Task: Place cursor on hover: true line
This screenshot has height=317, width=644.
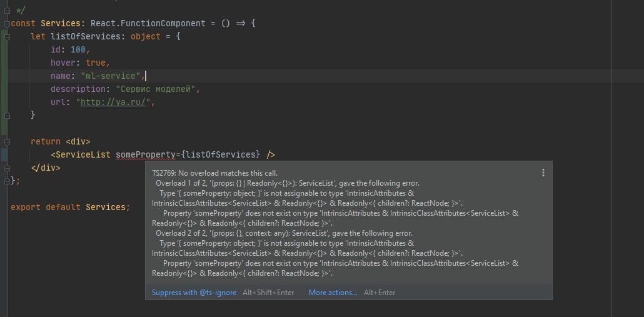Action: coord(81,63)
